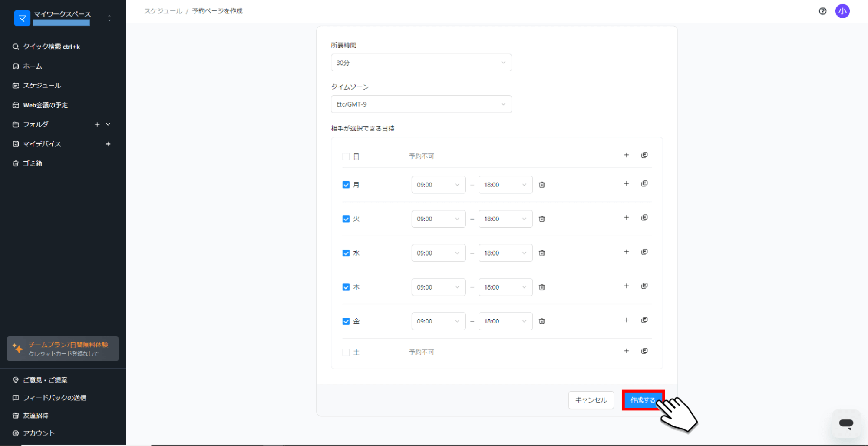Open the user avatar menu
The image size is (868, 446).
point(842,11)
